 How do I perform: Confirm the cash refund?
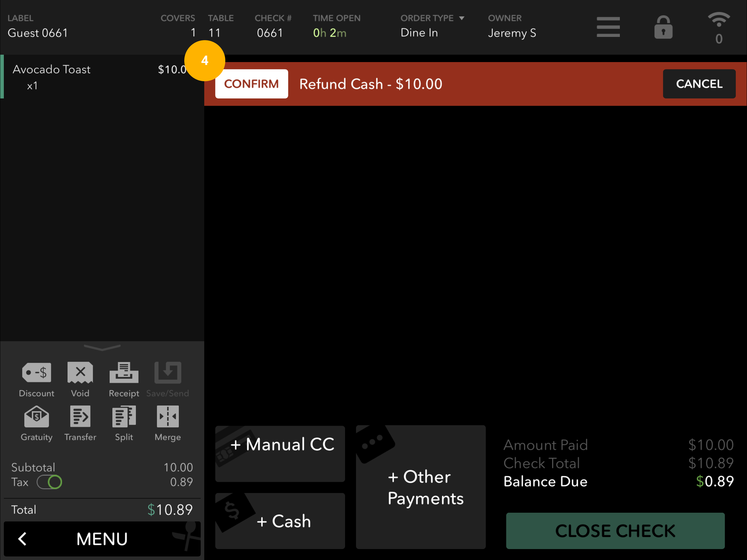pos(252,84)
